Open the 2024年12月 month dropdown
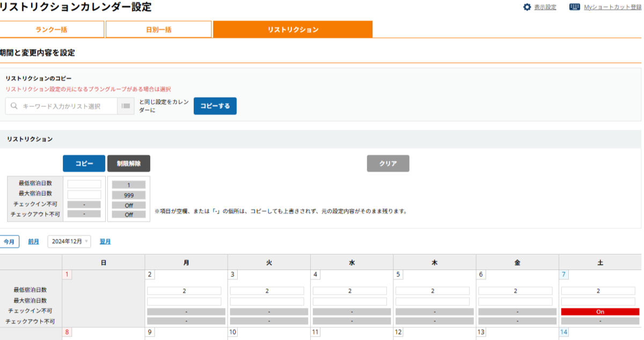Viewport: 644px width, 340px height. pos(69,241)
